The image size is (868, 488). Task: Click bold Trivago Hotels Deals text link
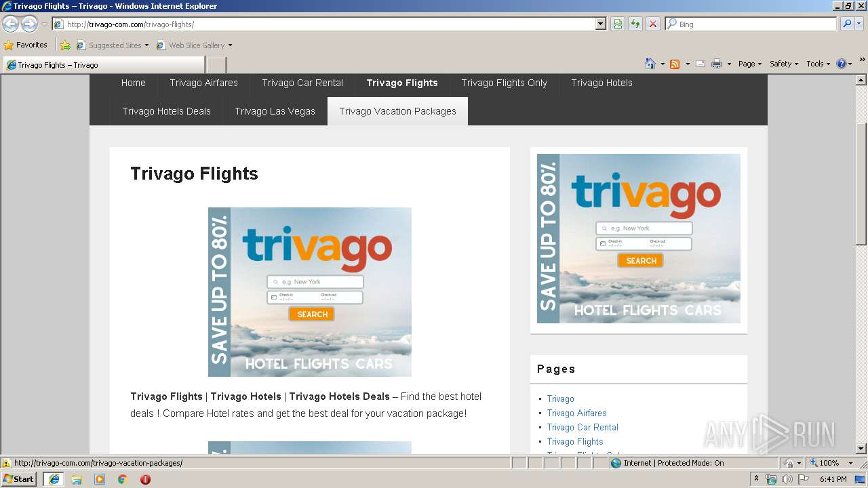click(339, 396)
